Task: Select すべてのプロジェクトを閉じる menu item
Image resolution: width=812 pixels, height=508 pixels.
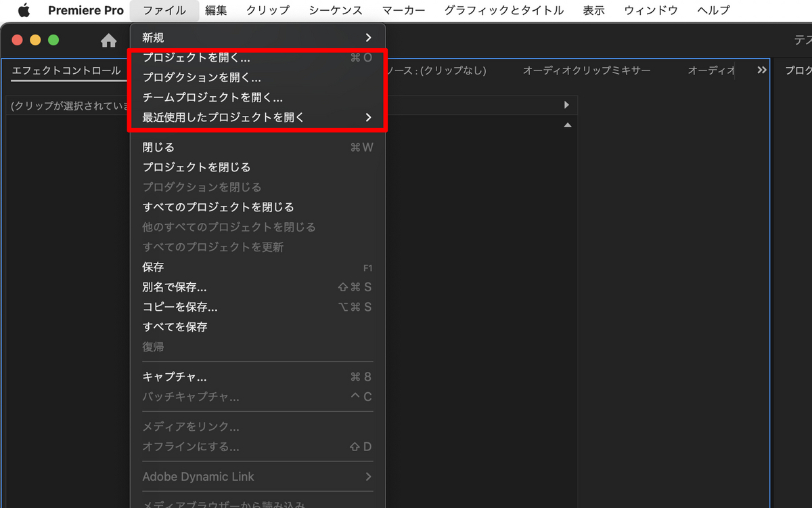Action: tap(257, 207)
